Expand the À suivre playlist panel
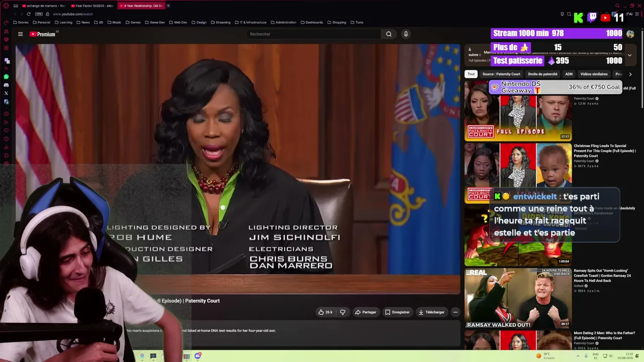 coord(629,55)
